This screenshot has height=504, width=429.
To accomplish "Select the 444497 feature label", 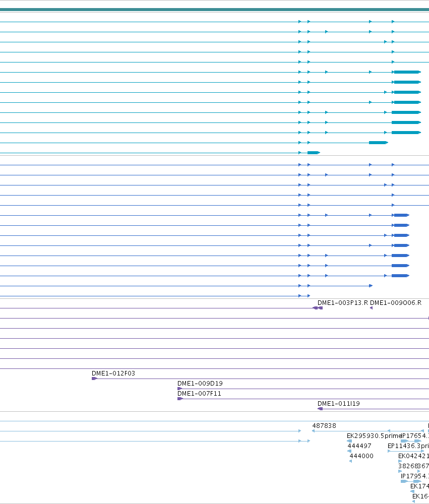I will [359, 446].
